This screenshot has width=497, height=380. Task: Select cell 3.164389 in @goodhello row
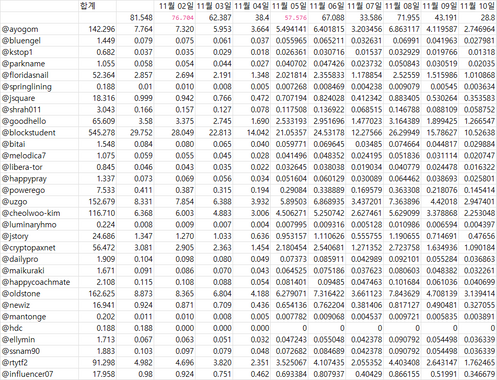point(404,121)
